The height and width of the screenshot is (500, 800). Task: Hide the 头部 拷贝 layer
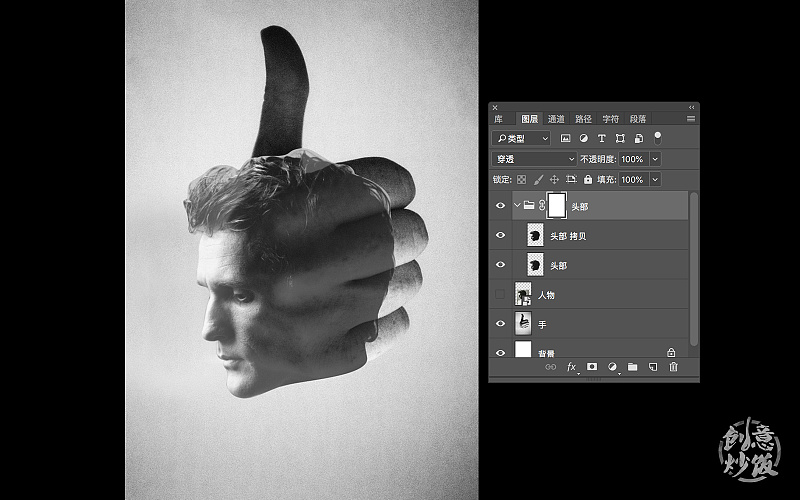coord(501,235)
